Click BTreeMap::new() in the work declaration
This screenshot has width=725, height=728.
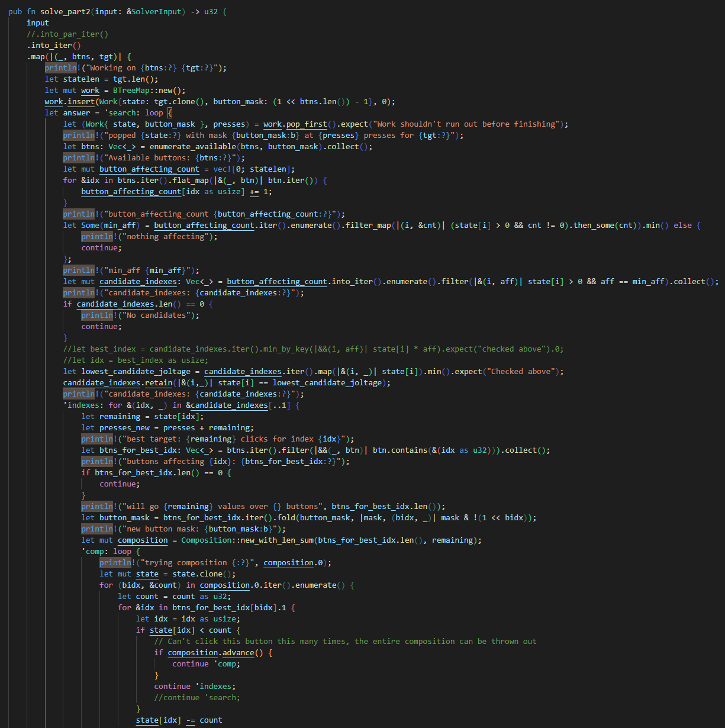[x=147, y=90]
